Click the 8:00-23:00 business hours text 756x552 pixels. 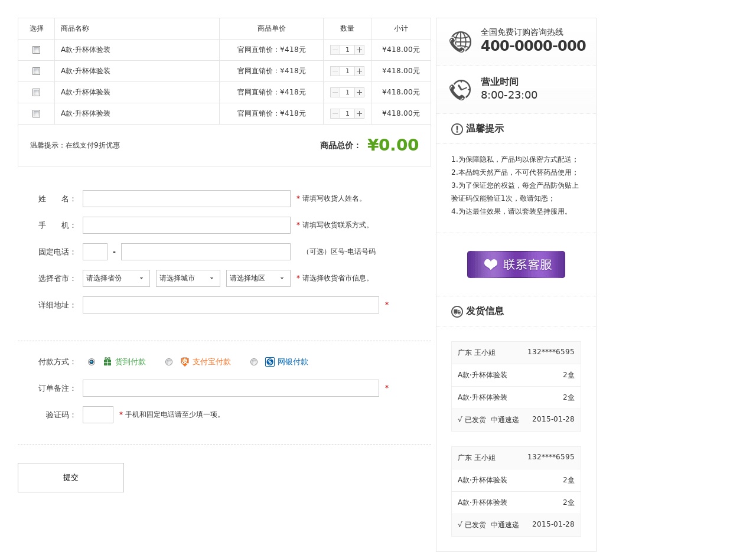click(x=509, y=95)
